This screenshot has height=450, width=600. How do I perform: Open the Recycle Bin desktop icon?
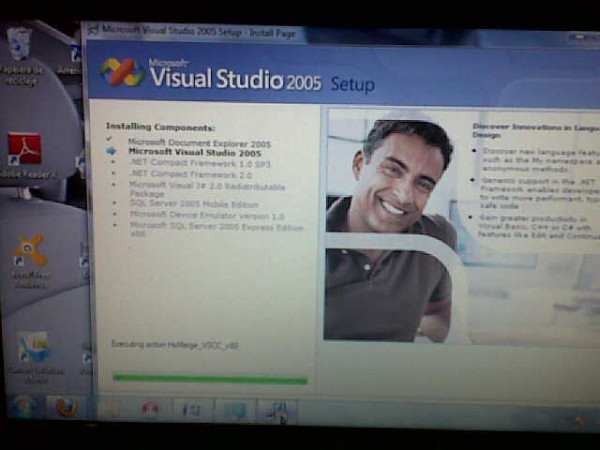click(x=18, y=43)
